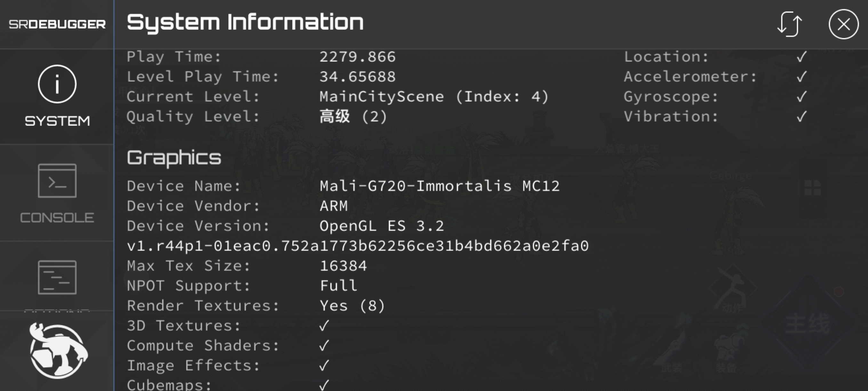Image resolution: width=868 pixels, height=391 pixels.
Task: Open the Console terminal icon
Action: tap(57, 180)
